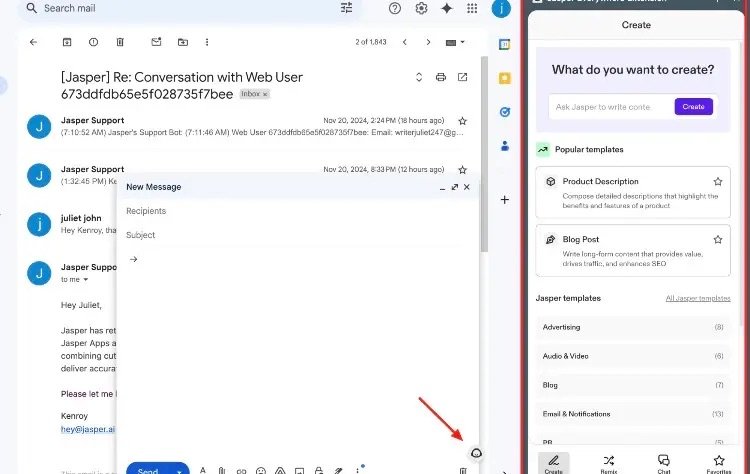
Task: Archive this conversation
Action: (x=67, y=42)
